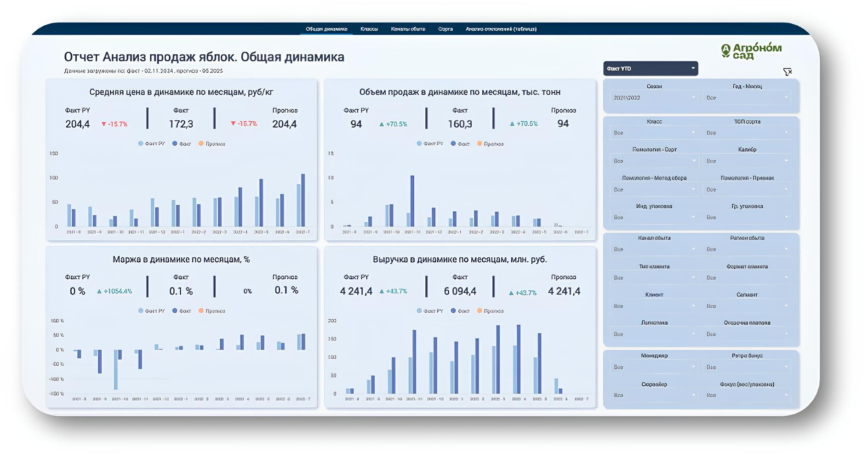Click title Выручка в динамике по месяцам
The height and width of the screenshot is (463, 868).
tap(460, 260)
